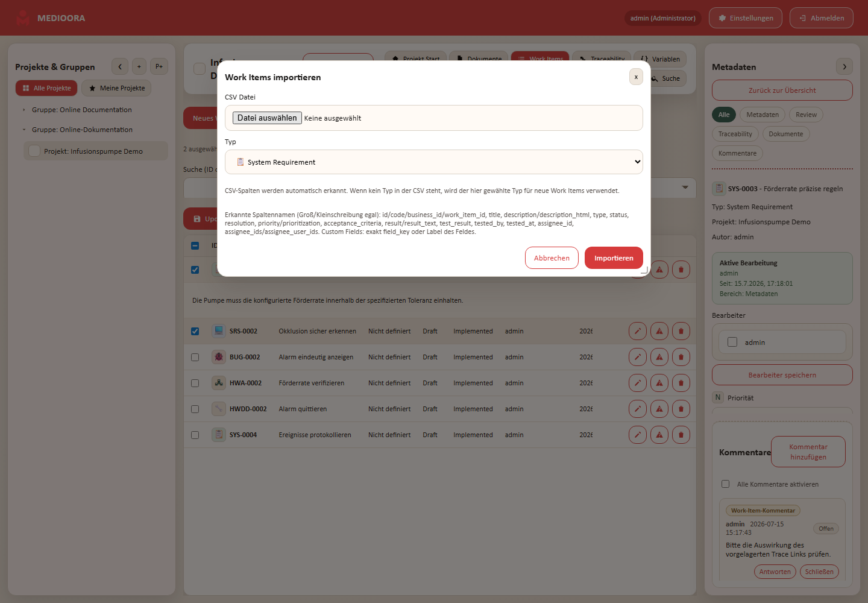Log out using the Abmelden button

click(x=822, y=18)
